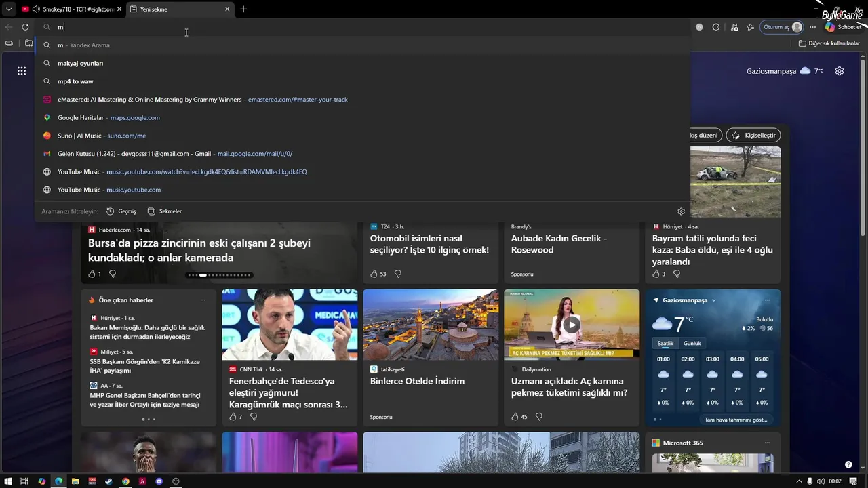Open YouTube Music watch link suggestion
The height and width of the screenshot is (488, 868).
363,171
